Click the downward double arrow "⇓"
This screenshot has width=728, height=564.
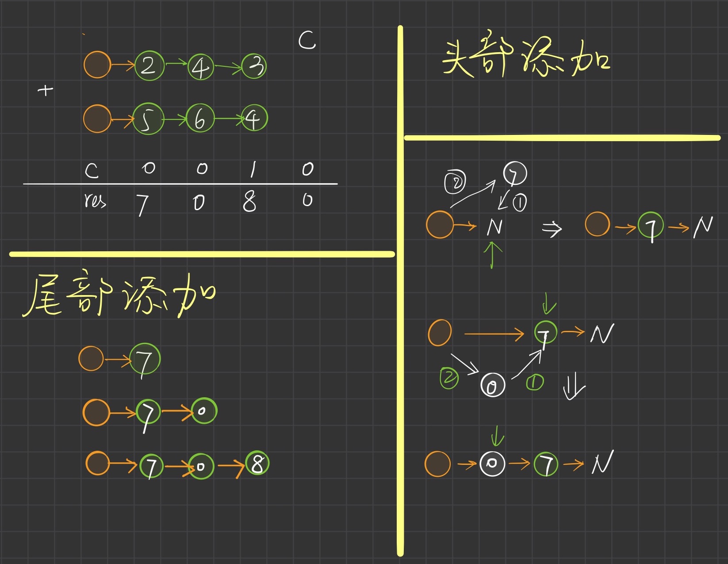[x=574, y=386]
